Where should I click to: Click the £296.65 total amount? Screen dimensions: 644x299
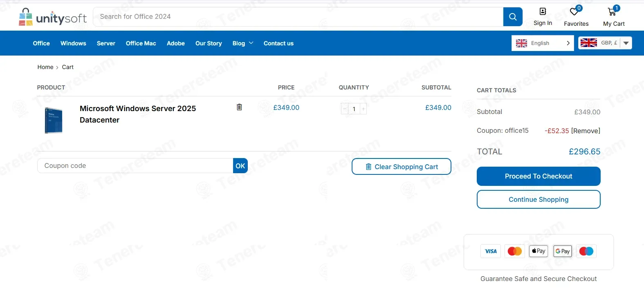585,152
